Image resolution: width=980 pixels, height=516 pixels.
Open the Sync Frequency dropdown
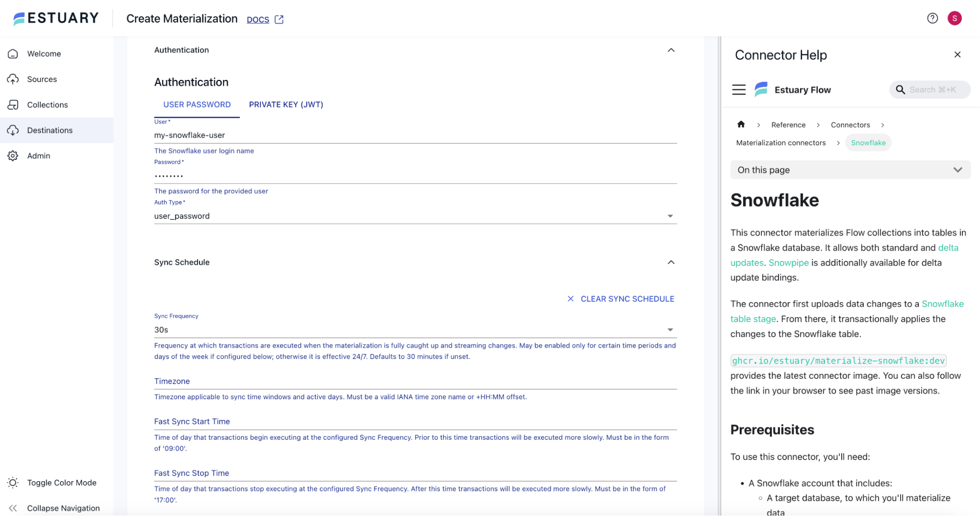(415, 330)
